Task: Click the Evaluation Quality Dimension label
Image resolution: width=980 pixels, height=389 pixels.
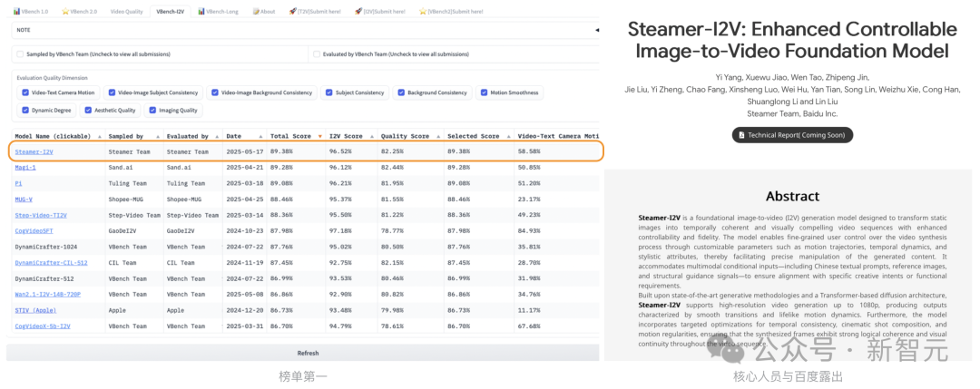Action: pyautogui.click(x=53, y=78)
